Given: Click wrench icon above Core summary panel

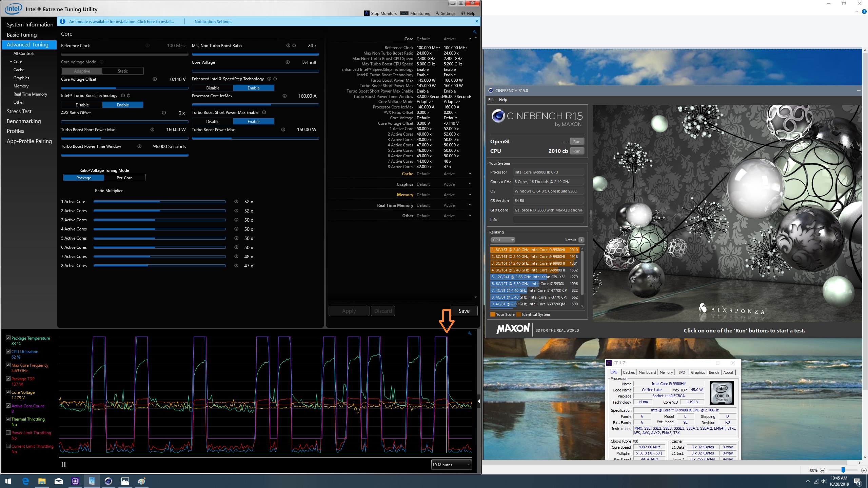Looking at the screenshot, I should (x=474, y=32).
